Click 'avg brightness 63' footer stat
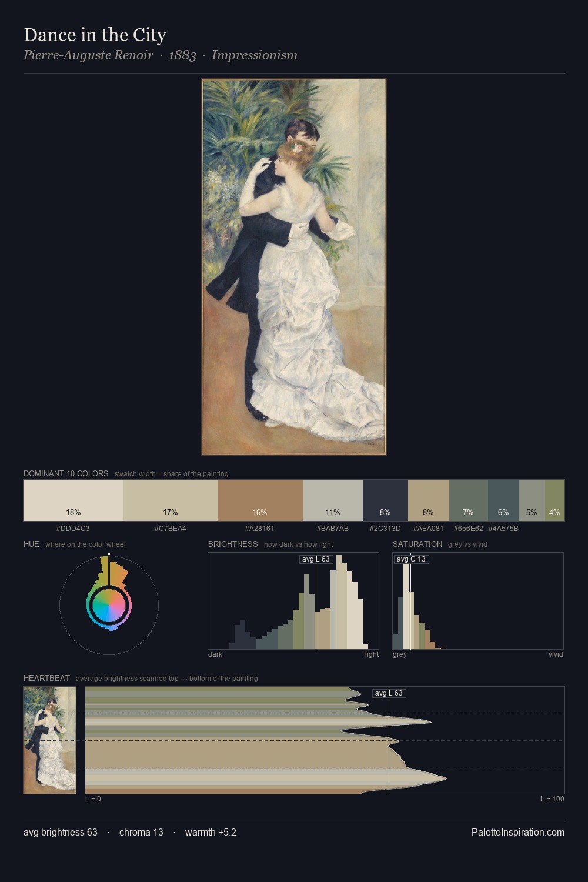 61,832
